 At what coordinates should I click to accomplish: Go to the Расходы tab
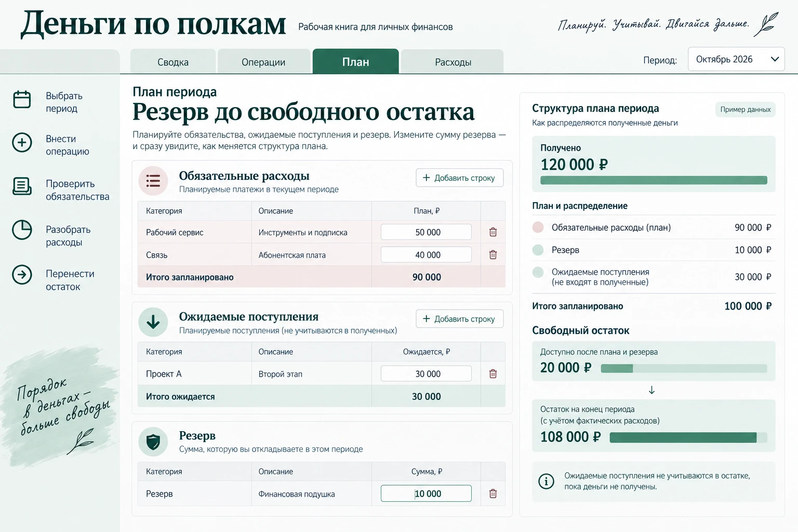tap(453, 62)
